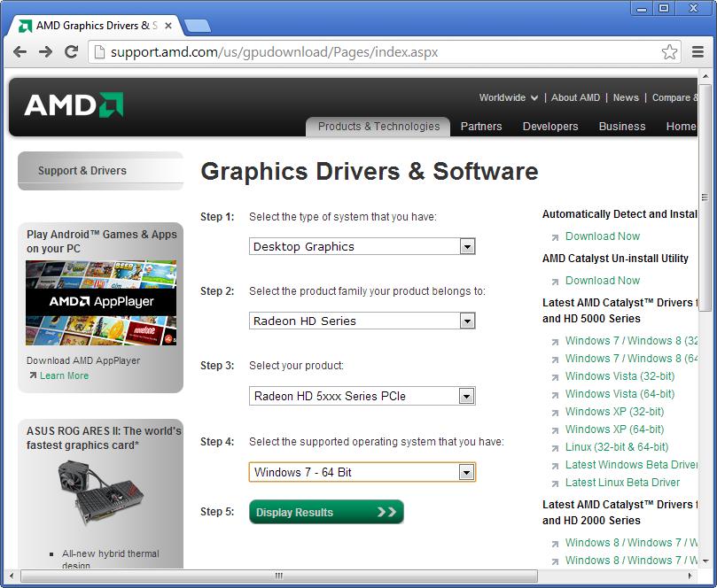The height and width of the screenshot is (588, 717).
Task: Open the Latest Windows Beta Driver link
Action: pos(631,465)
